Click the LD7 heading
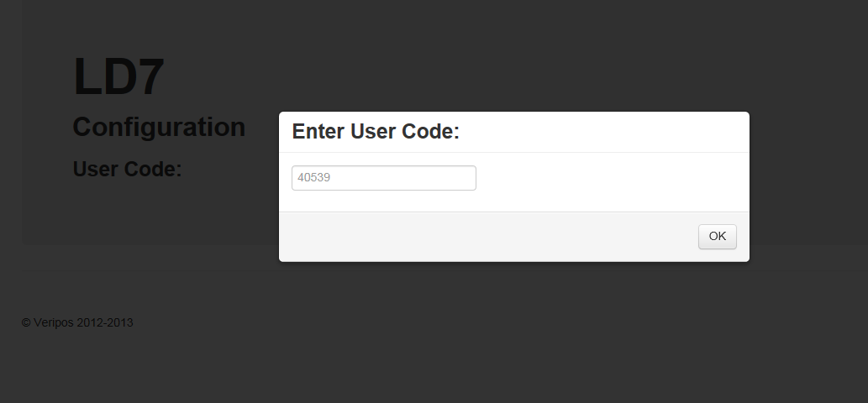This screenshot has height=403, width=868. point(118,77)
